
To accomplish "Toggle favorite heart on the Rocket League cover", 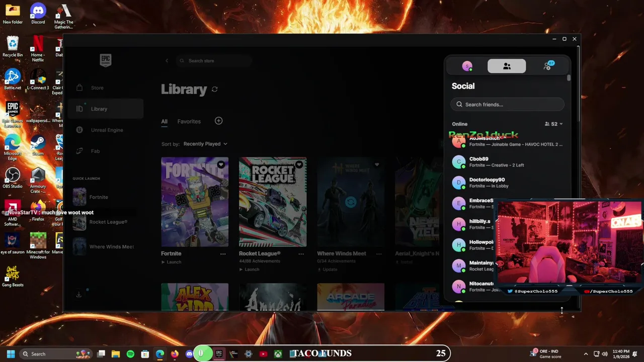I will click(x=299, y=164).
